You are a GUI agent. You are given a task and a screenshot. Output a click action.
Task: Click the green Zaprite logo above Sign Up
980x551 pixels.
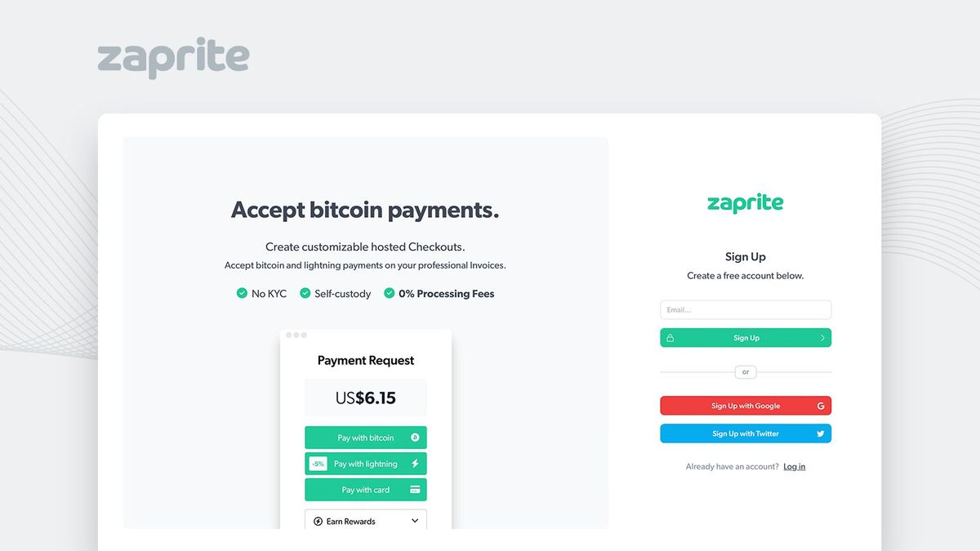pos(745,203)
